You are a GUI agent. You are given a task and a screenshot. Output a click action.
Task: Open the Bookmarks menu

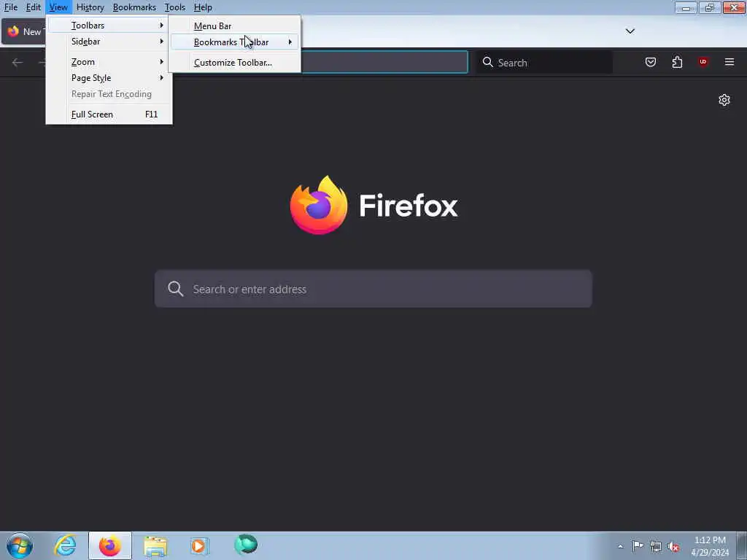pos(134,7)
